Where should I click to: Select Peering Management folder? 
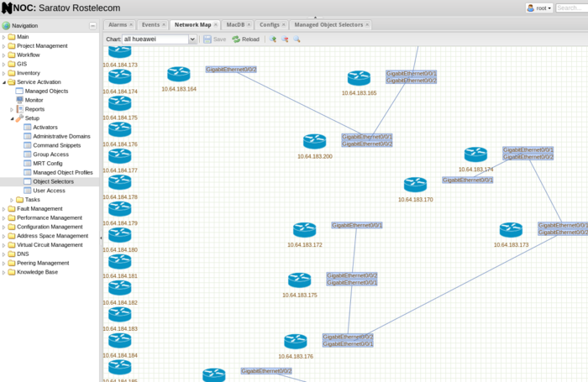43,263
